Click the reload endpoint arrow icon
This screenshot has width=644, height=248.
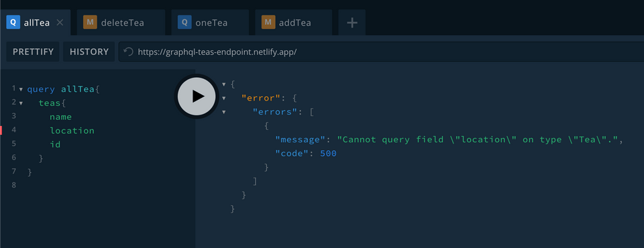click(129, 52)
